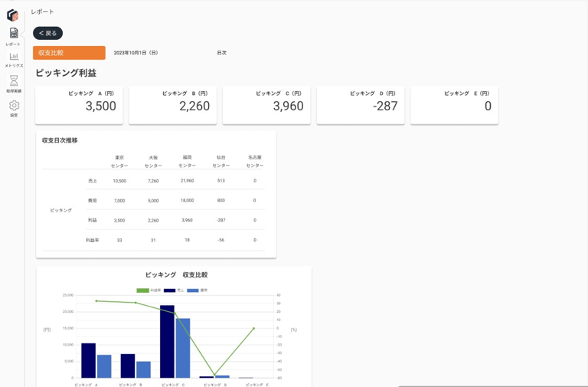Click the 大阪 センター column header
The height and width of the screenshot is (387, 588).
(153, 162)
